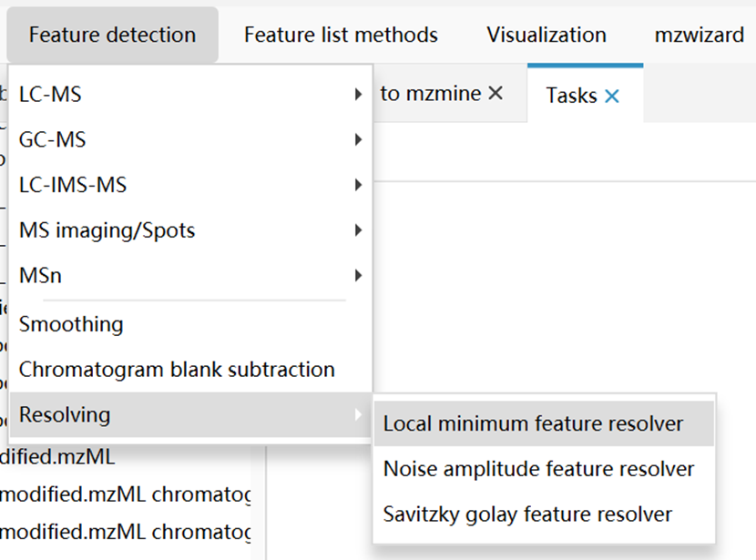This screenshot has width=756, height=560.
Task: Expand the LC-MS submenu
Action: pyautogui.click(x=190, y=94)
